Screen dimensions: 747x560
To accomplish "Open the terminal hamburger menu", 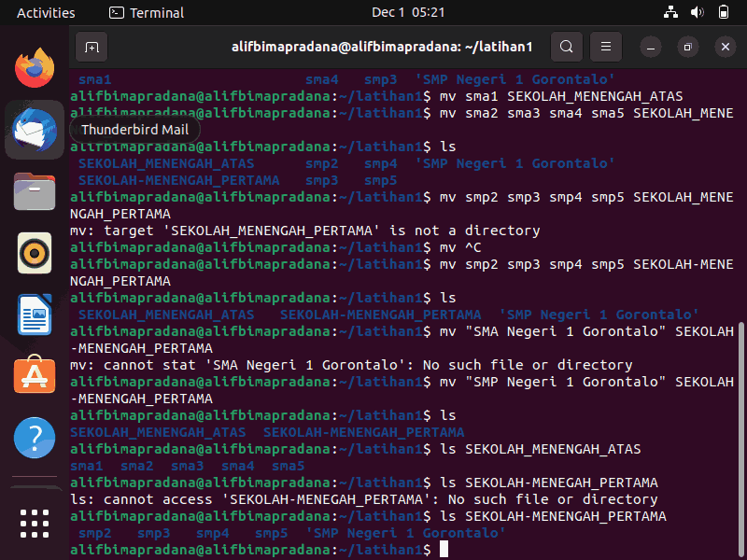I will click(x=606, y=47).
